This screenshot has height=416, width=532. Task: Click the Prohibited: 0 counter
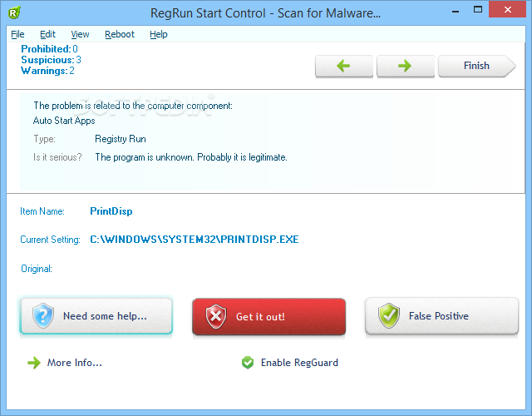click(50, 49)
